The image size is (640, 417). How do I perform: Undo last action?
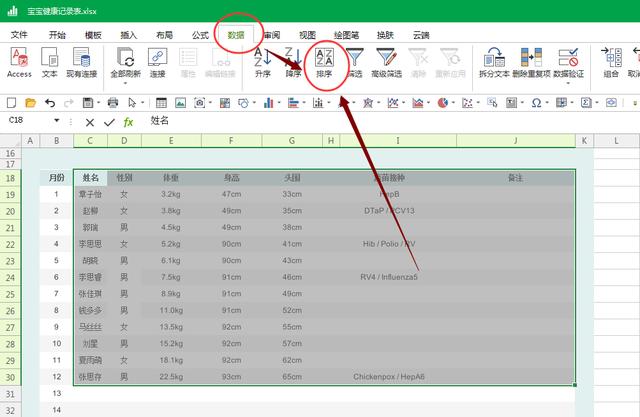point(50,102)
